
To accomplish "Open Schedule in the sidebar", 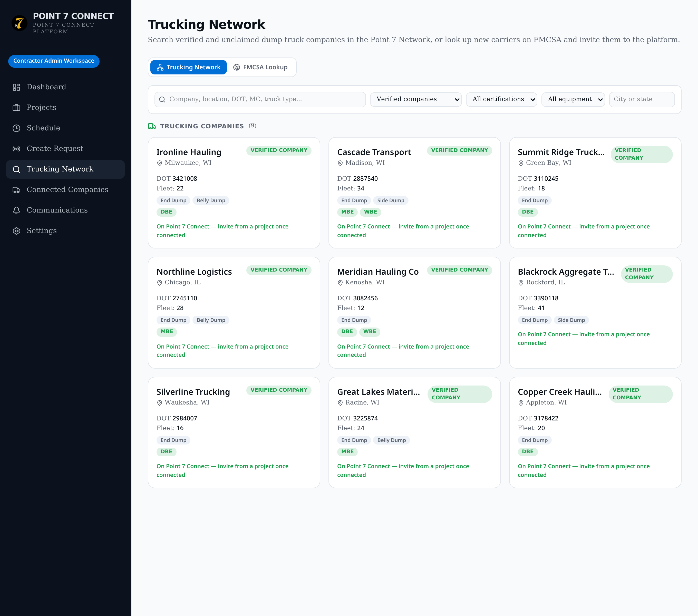I will (x=65, y=128).
